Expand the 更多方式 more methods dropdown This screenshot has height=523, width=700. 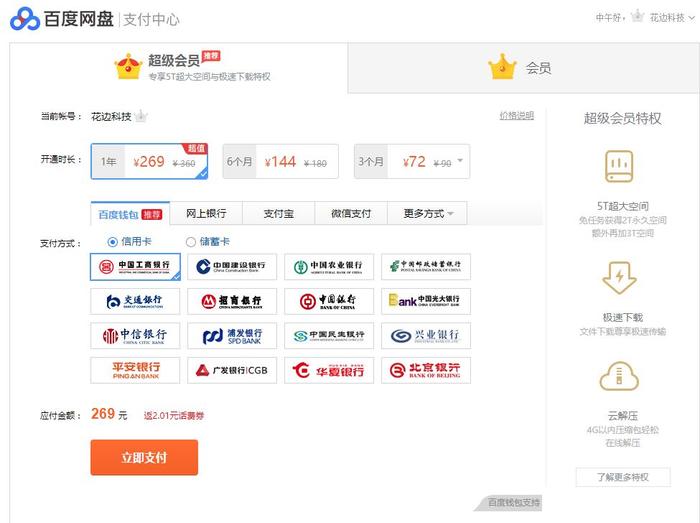point(427,213)
